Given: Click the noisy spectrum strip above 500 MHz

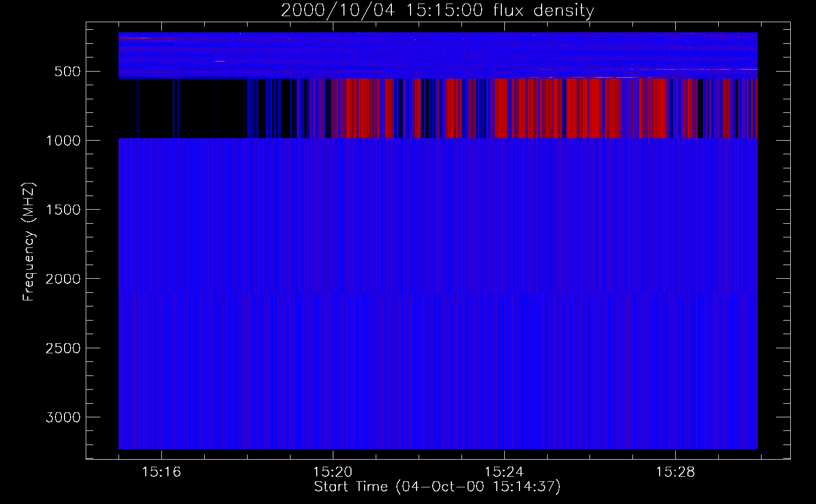Looking at the screenshot, I should coord(438,55).
